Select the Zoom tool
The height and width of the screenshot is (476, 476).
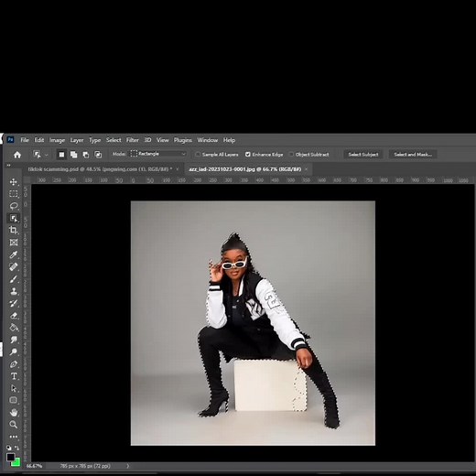pyautogui.click(x=14, y=425)
